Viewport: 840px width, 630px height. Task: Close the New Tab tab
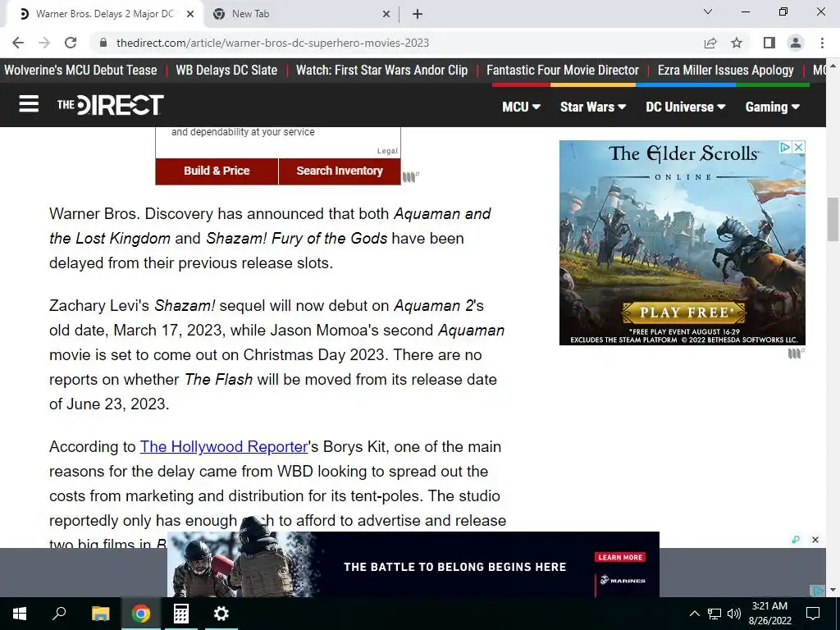[x=386, y=14]
